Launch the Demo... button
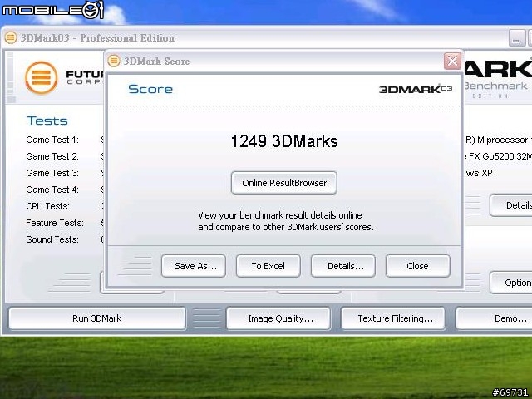The height and width of the screenshot is (399, 532). pos(494,318)
